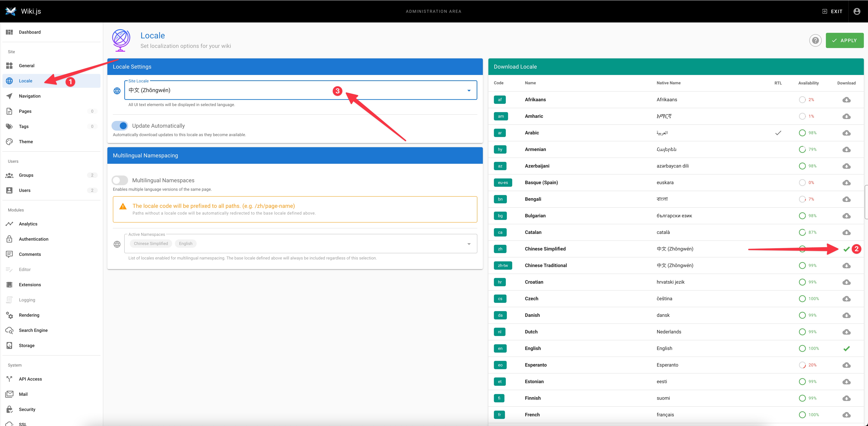Download the Czech locale
The height and width of the screenshot is (426, 868).
pyautogui.click(x=846, y=299)
